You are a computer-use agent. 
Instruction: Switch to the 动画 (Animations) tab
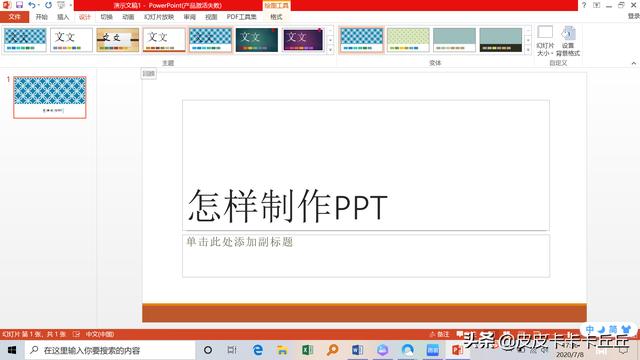[128, 17]
